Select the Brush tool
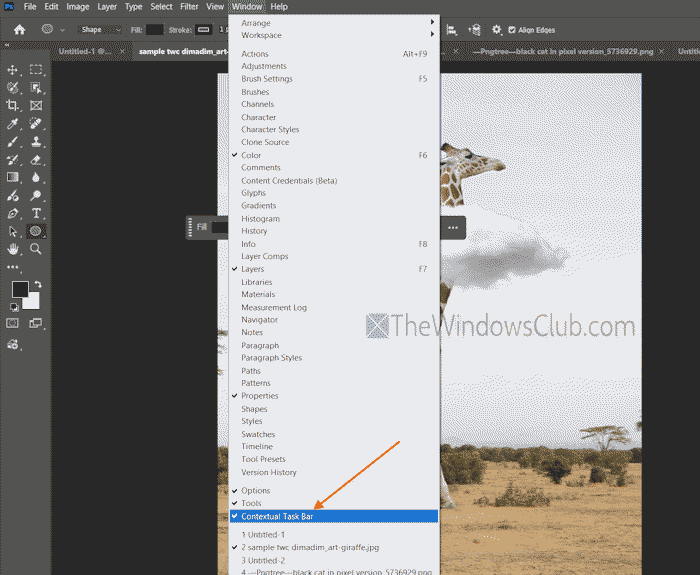The image size is (700, 575). pyautogui.click(x=12, y=142)
